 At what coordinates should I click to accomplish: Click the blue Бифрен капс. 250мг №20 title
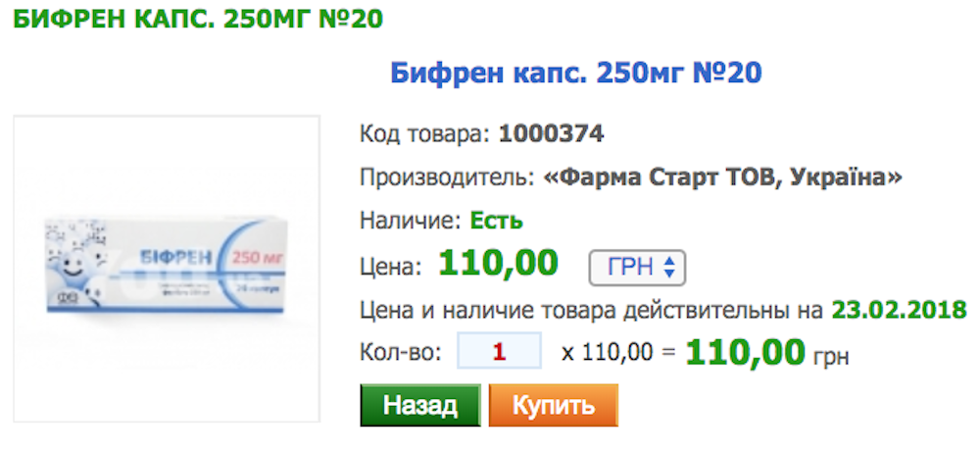[576, 74]
